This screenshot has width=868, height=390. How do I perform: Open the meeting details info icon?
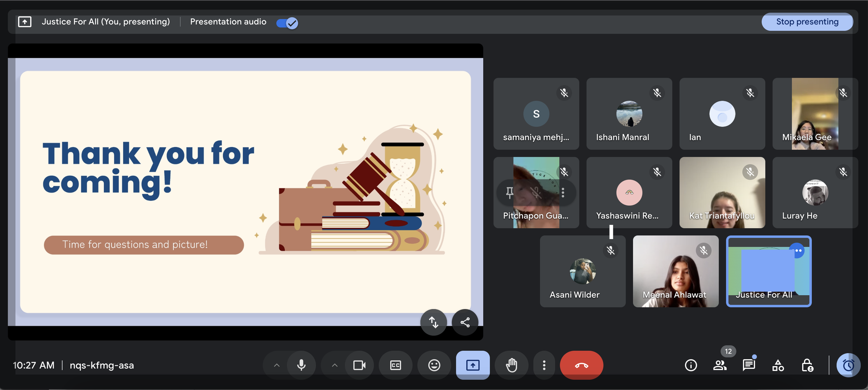point(691,365)
